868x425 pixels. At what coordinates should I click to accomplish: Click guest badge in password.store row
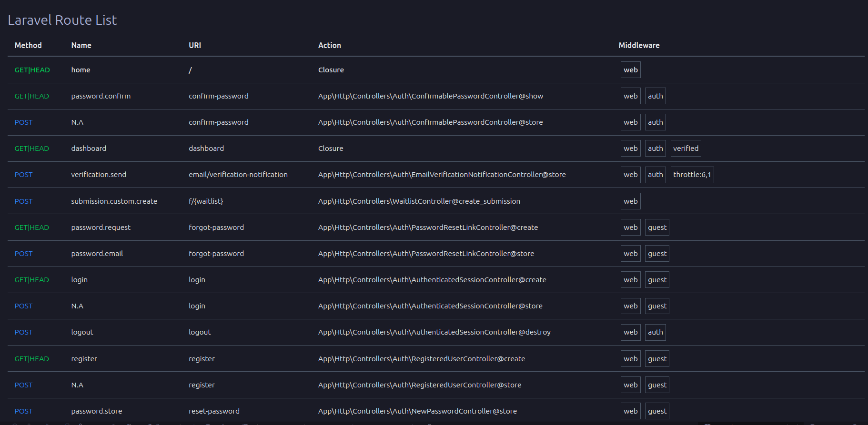pos(657,411)
